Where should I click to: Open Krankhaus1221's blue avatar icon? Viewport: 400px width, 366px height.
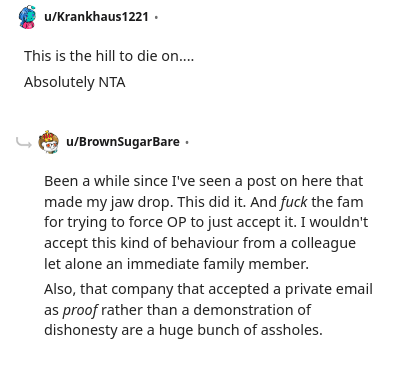click(27, 17)
